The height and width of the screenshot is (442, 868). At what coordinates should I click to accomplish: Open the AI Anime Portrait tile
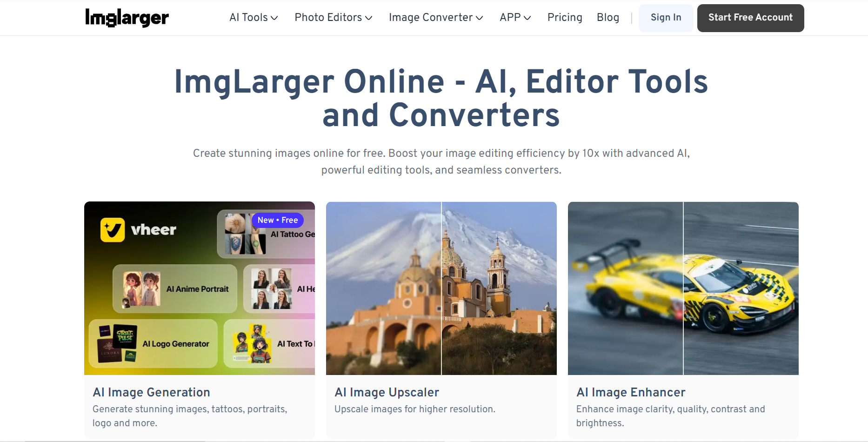(175, 289)
